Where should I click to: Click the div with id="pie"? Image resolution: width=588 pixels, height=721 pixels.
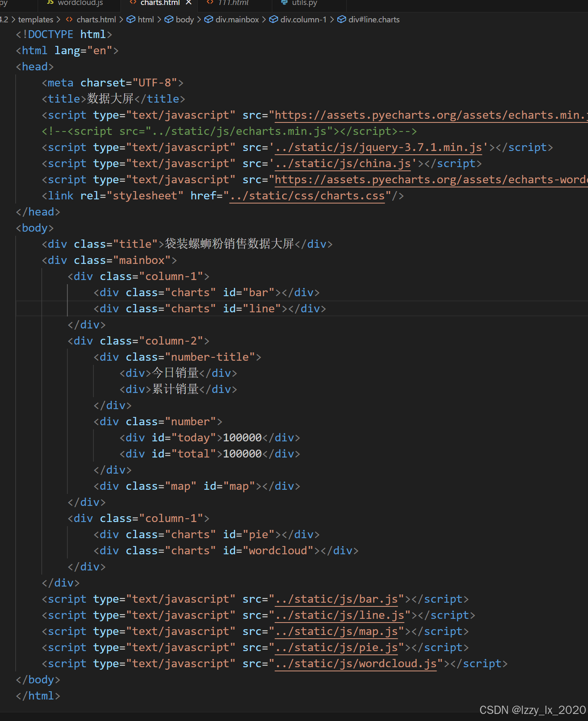[x=206, y=534]
